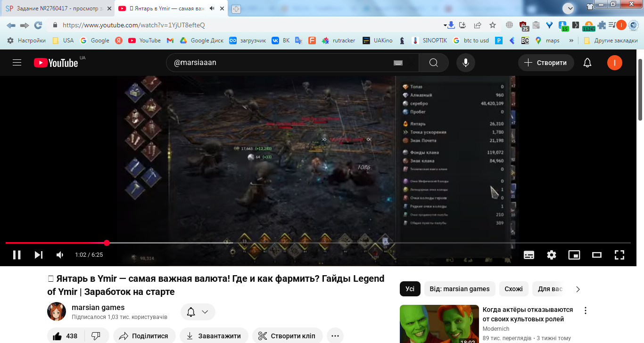This screenshot has width=644, height=343.
Task: Show more filter chips with right arrow
Action: (578, 289)
